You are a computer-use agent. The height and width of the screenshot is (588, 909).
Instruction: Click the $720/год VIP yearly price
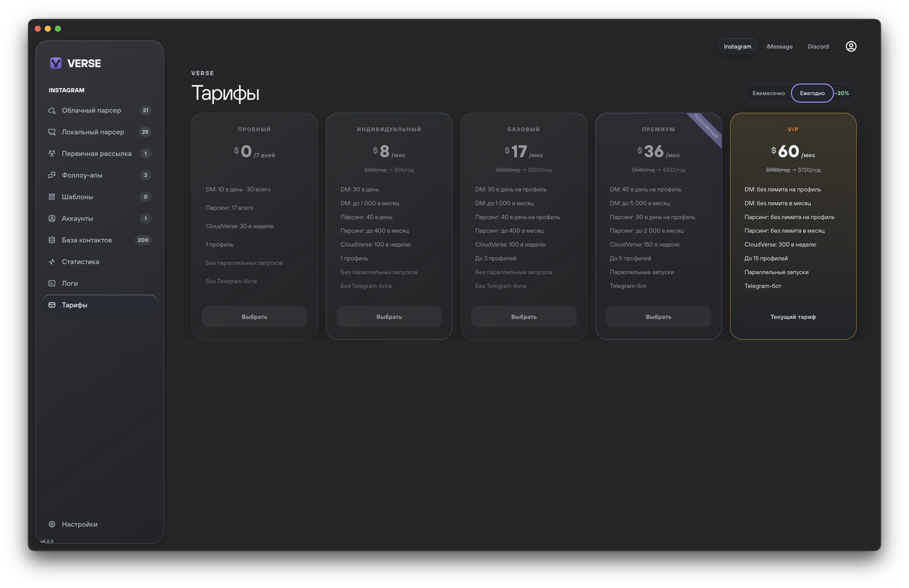[x=809, y=170]
